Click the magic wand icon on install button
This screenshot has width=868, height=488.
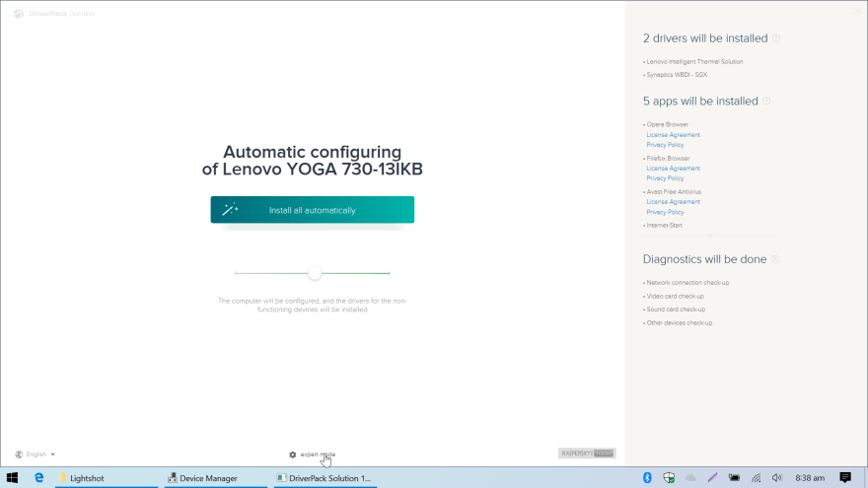230,210
